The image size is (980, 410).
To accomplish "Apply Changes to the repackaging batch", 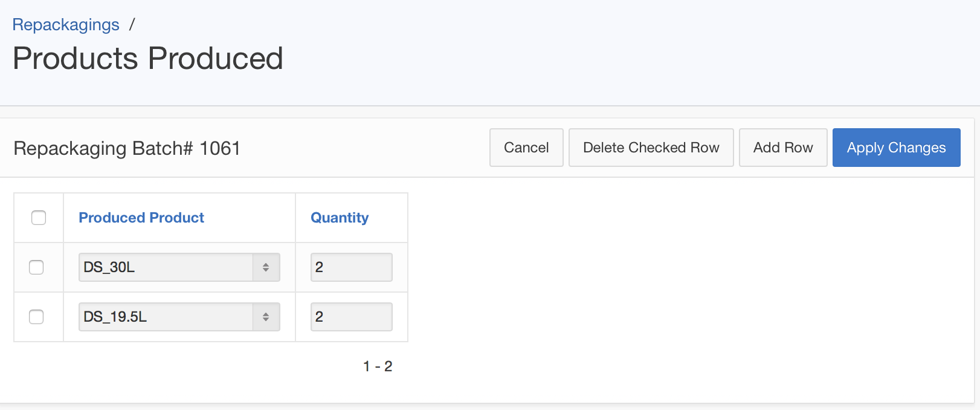I will tap(896, 148).
